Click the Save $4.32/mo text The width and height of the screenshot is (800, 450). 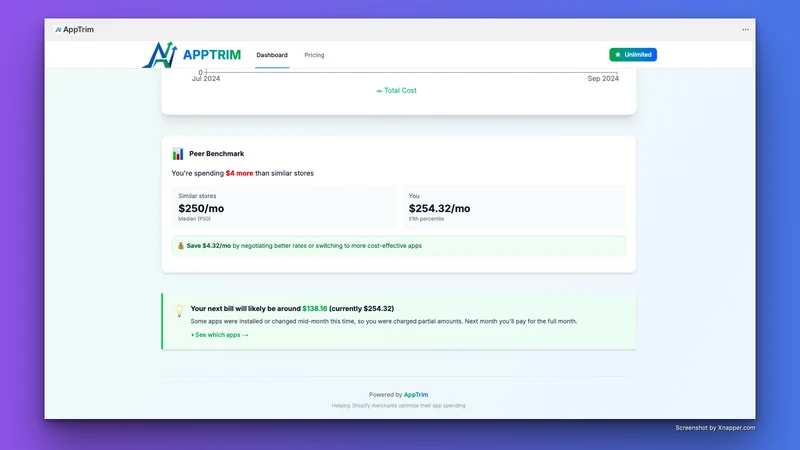(209, 246)
